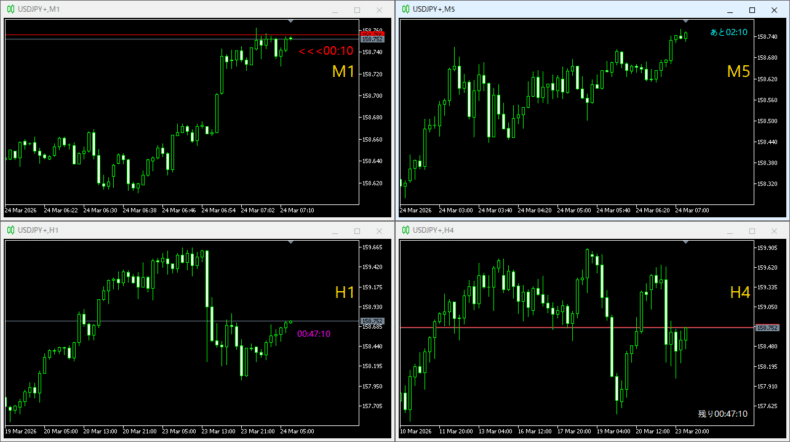The image size is (790, 442).
Task: Click the chart icon in USDJPY+,H4 title bar
Action: tap(405, 231)
